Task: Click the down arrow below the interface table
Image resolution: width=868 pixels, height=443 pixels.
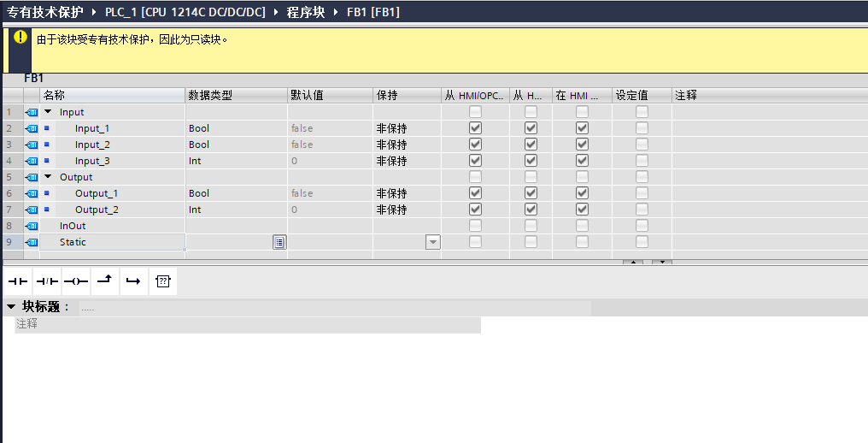Action: tap(661, 262)
